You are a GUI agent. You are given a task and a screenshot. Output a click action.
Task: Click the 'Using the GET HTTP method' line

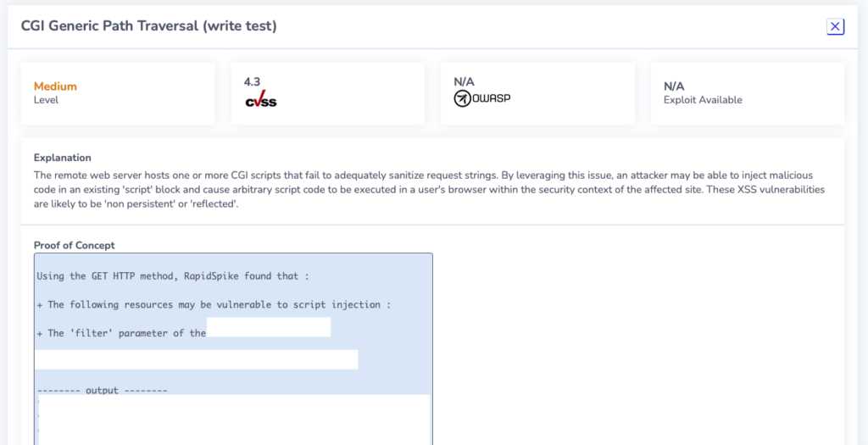point(173,276)
